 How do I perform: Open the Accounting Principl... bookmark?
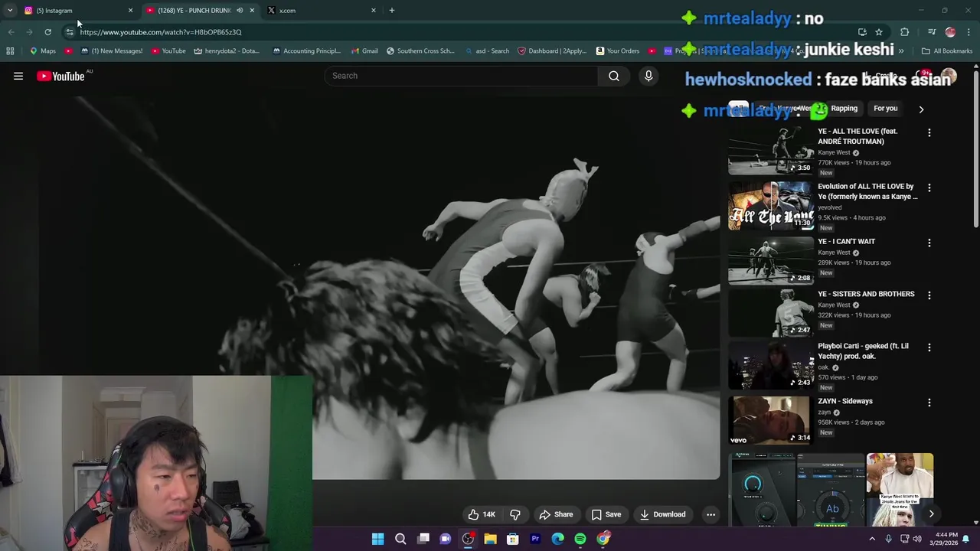click(306, 51)
